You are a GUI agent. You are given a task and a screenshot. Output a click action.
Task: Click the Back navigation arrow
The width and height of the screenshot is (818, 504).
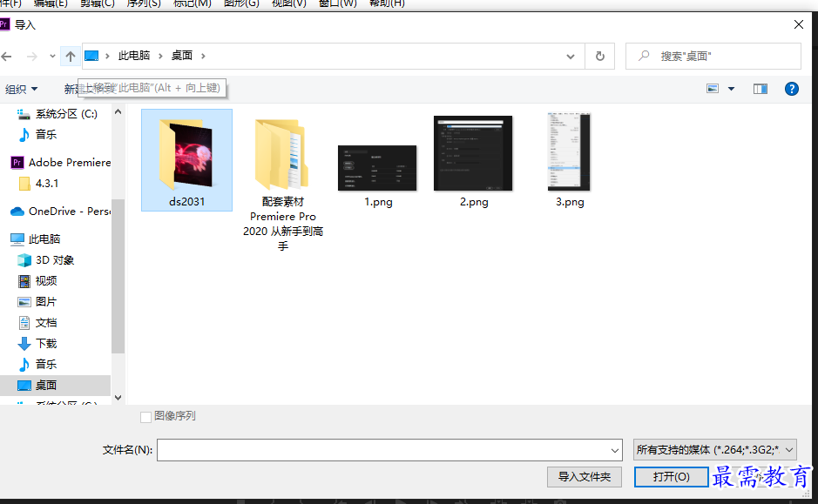(x=7, y=56)
